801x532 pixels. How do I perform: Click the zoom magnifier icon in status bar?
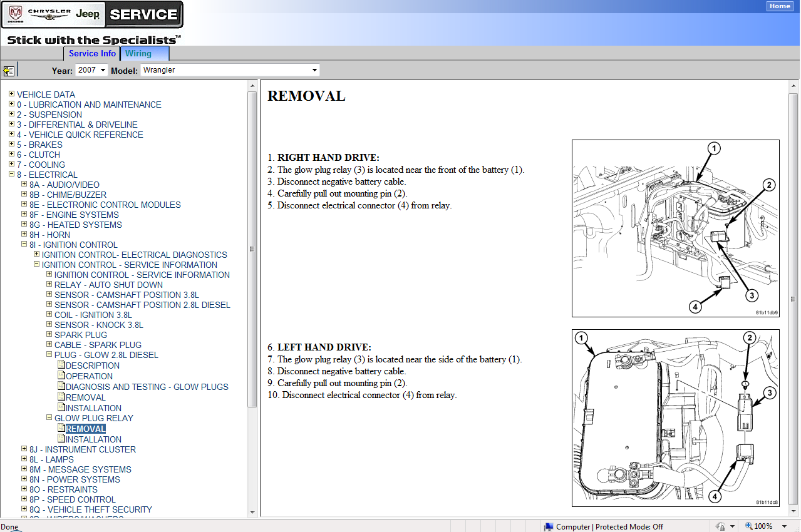coord(749,526)
